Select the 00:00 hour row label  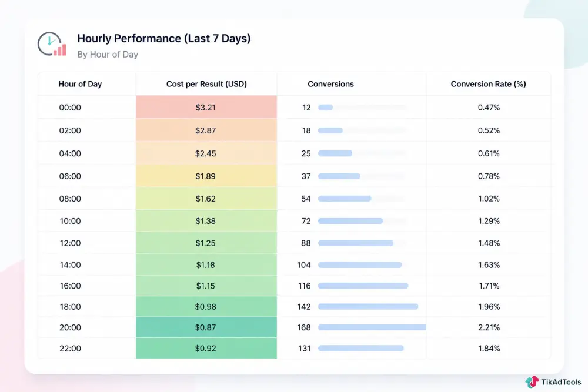pyautogui.click(x=70, y=108)
